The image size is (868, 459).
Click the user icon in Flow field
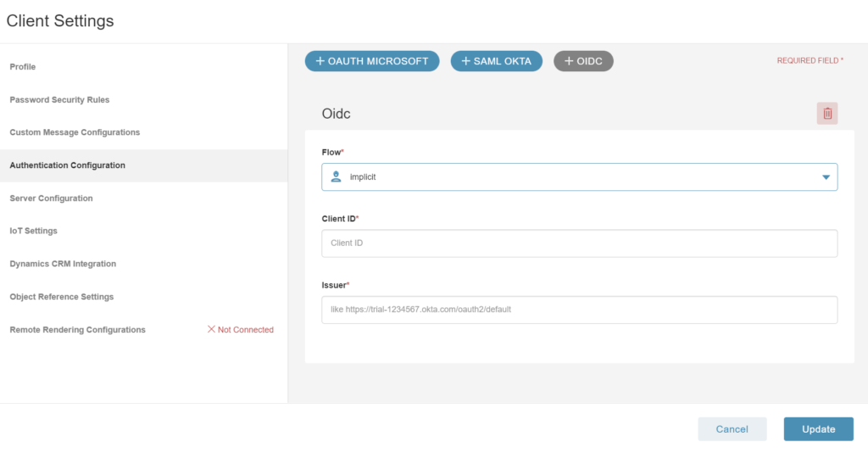(336, 176)
